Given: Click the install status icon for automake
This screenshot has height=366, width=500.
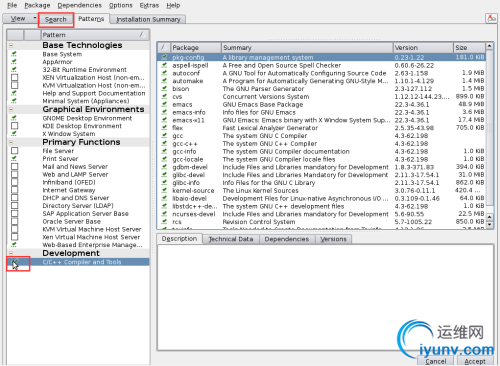Looking at the screenshot, I should [x=164, y=81].
